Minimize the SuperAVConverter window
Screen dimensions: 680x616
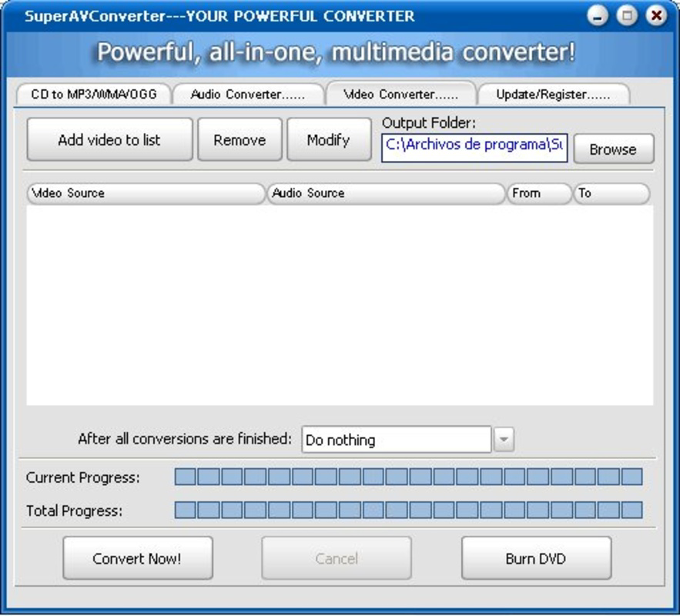pos(598,16)
